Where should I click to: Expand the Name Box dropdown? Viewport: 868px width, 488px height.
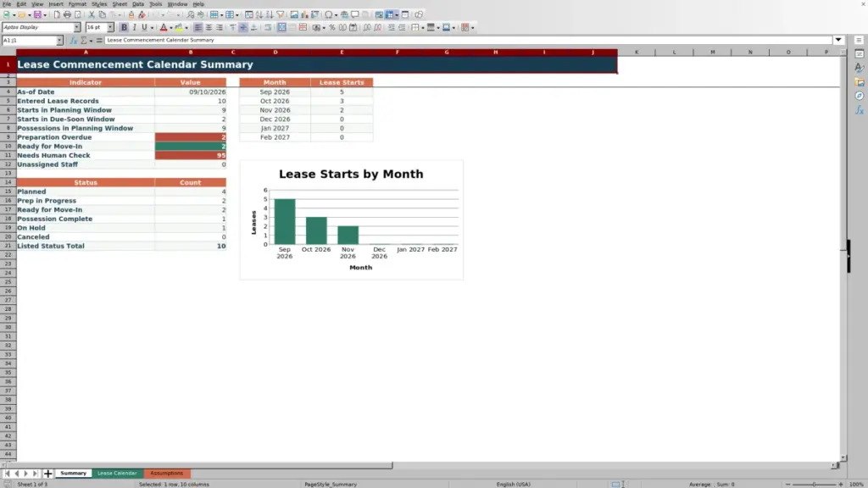pyautogui.click(x=60, y=41)
